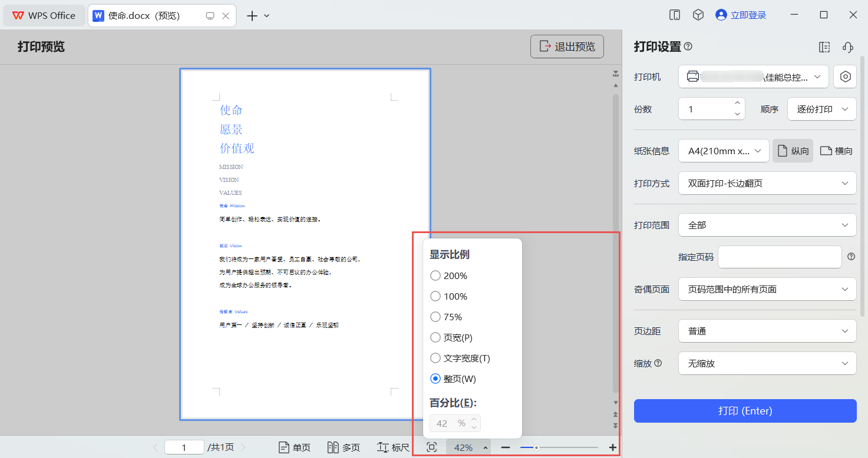Click the 打印 (Enter) button

click(x=745, y=411)
